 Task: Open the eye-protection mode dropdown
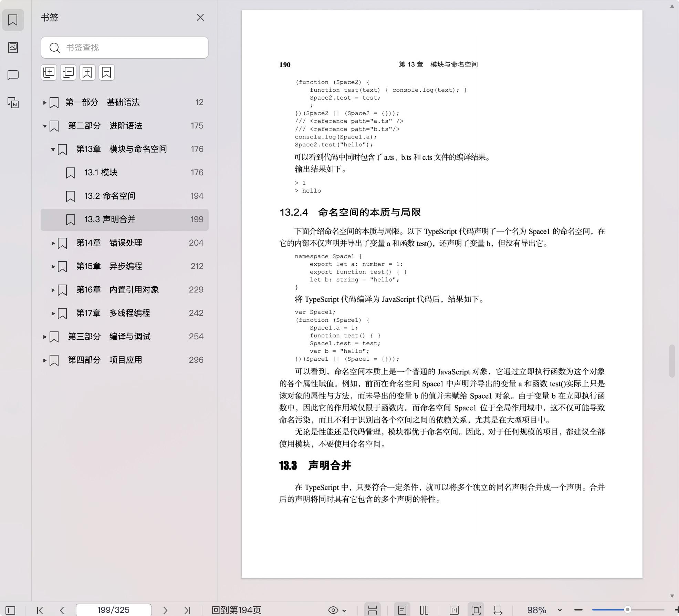click(x=337, y=610)
